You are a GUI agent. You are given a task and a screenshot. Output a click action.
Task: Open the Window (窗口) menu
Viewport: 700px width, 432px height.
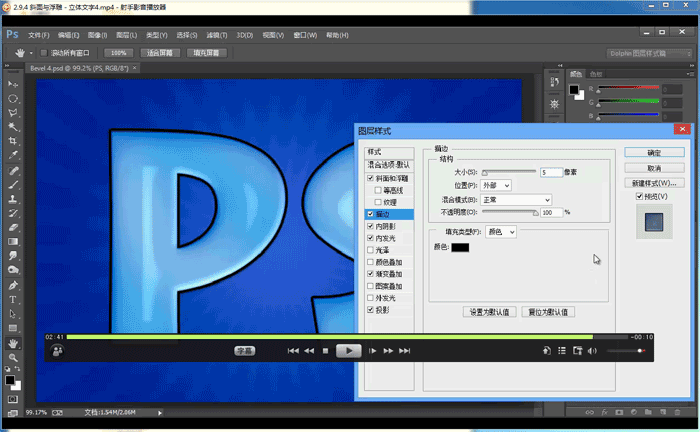(305, 35)
